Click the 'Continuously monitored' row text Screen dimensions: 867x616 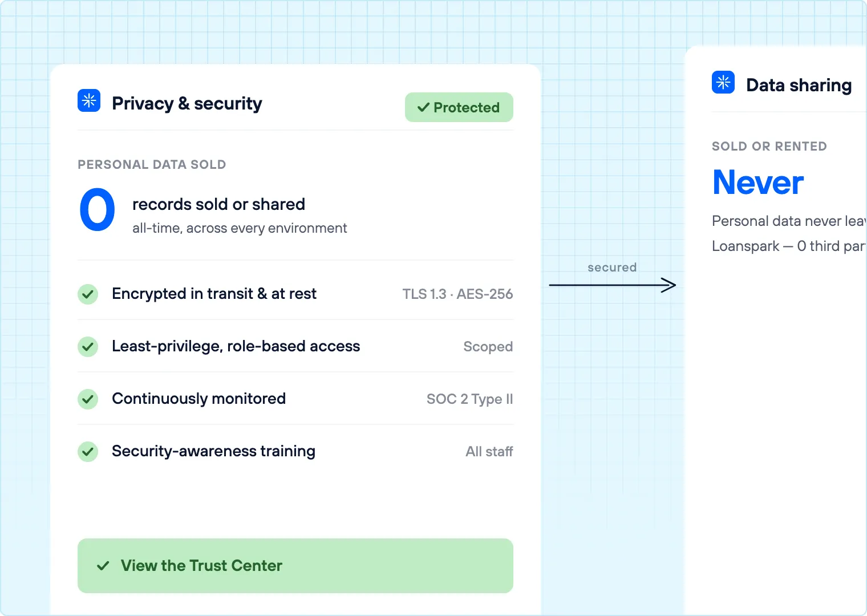click(x=198, y=399)
